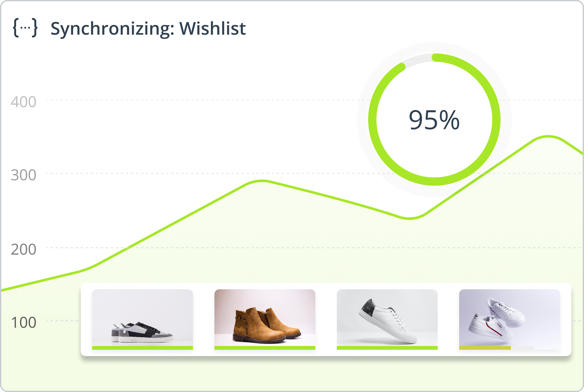The height and width of the screenshot is (392, 584).
Task: Click the 95% progress percentage text
Action: (x=434, y=120)
